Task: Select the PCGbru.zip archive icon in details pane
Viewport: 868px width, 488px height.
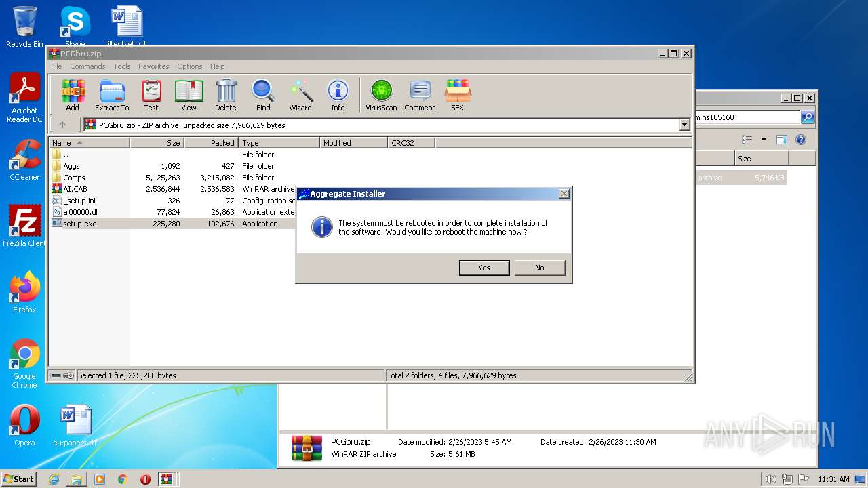Action: 307,448
